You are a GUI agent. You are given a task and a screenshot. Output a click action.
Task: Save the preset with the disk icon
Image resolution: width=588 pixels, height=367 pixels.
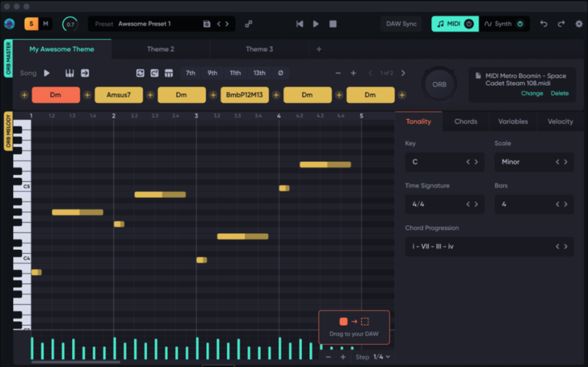207,24
